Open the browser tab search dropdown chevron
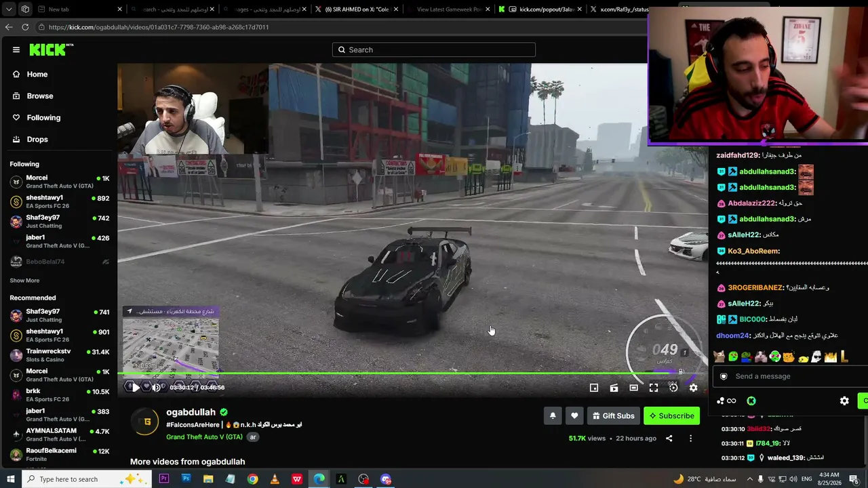The height and width of the screenshot is (488, 868). (x=7, y=9)
